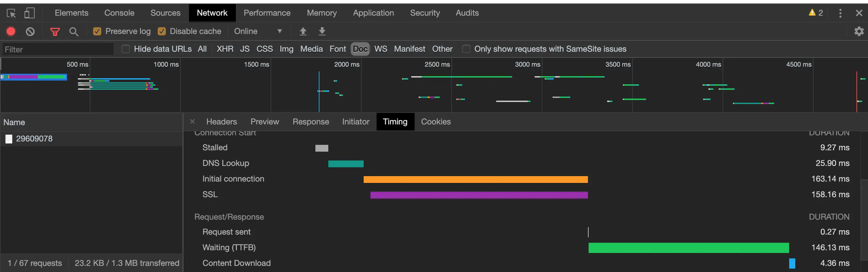Open network search with magnifier icon

pos(74,32)
